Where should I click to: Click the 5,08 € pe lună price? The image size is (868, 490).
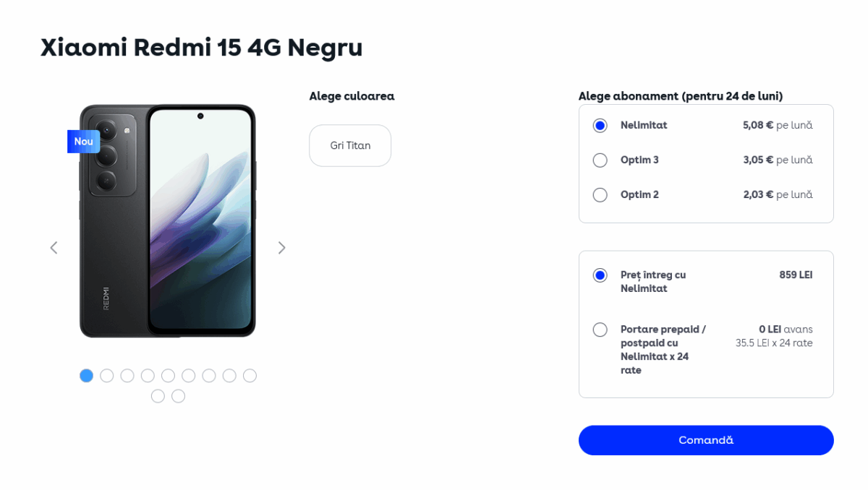(x=778, y=126)
